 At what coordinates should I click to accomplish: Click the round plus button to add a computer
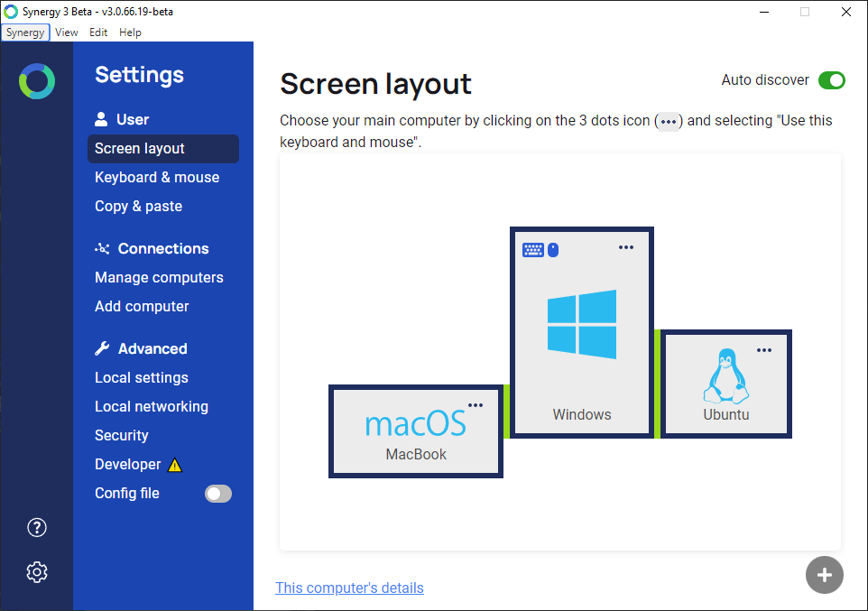click(824, 575)
